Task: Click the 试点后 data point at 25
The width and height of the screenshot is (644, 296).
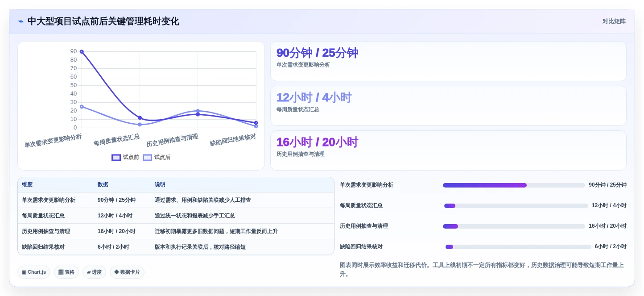Action: (82, 107)
